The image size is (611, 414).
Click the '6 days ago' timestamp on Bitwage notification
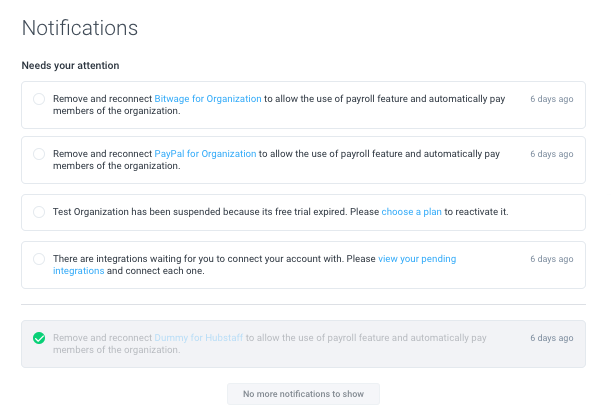[551, 99]
